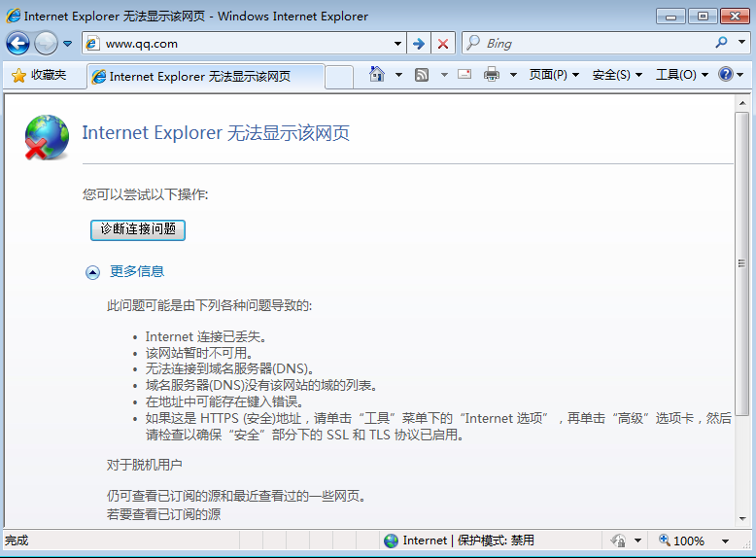Minimize the Internet Explorer window
Image resolution: width=756 pixels, height=558 pixels.
click(670, 16)
